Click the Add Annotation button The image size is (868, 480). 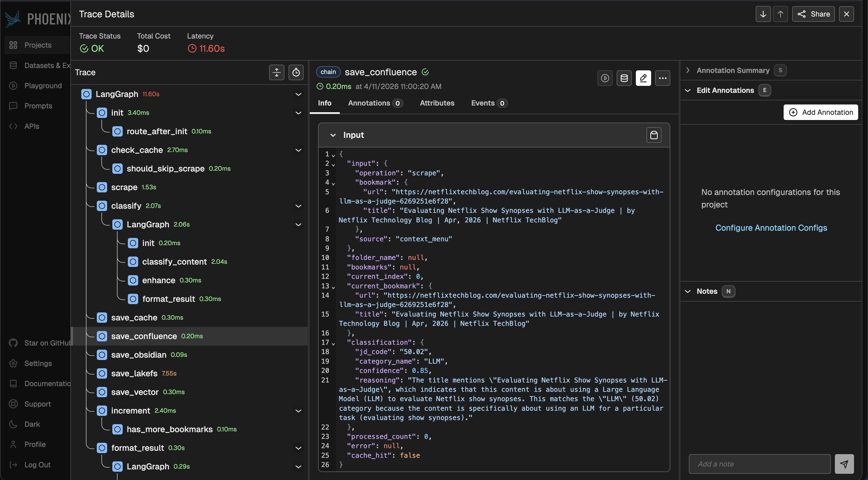coord(820,112)
